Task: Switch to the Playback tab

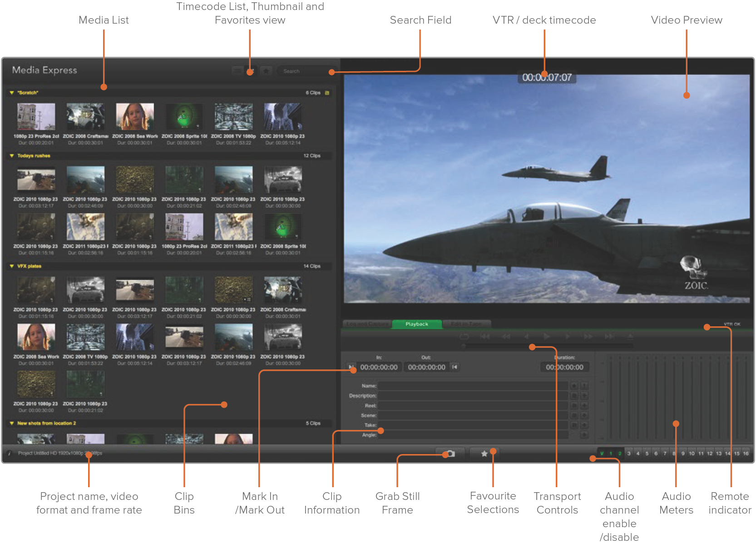Action: pos(416,324)
